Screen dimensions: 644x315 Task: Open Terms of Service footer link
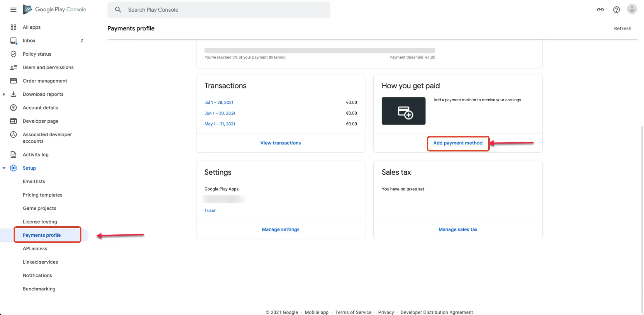354,312
